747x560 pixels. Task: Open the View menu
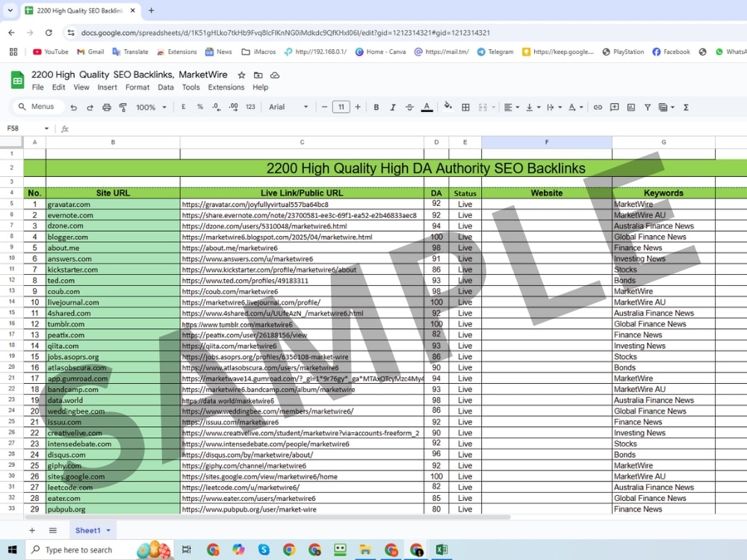pyautogui.click(x=81, y=87)
